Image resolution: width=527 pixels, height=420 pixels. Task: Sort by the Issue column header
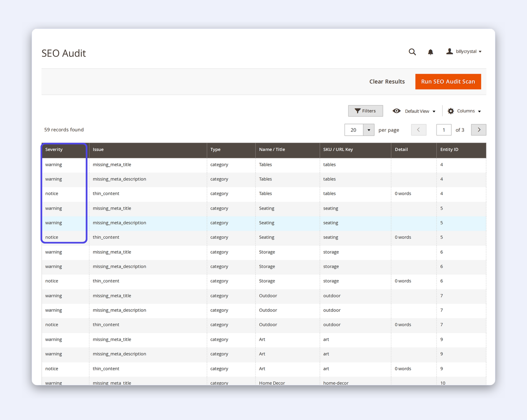coord(148,150)
